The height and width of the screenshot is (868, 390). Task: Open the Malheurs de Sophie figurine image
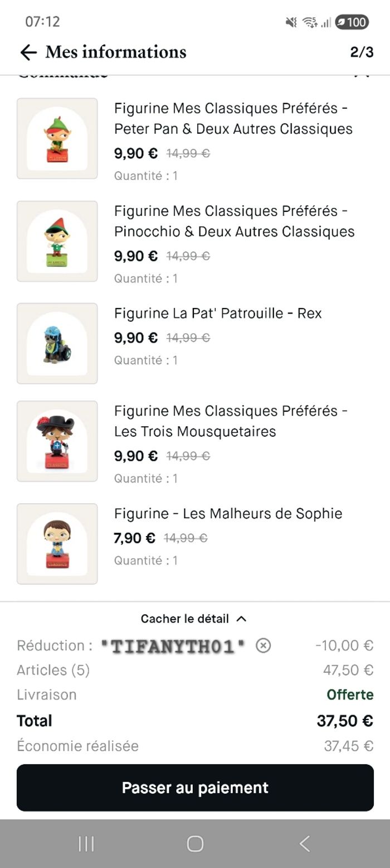coord(57,544)
